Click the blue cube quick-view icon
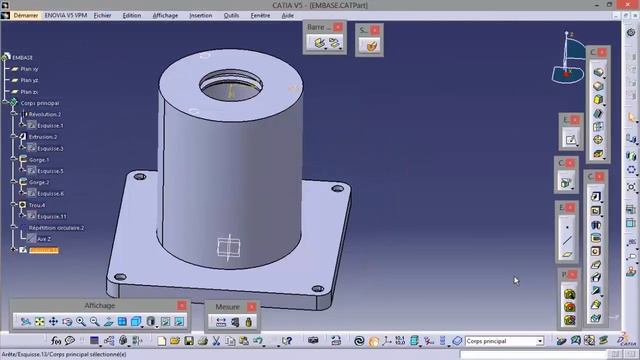This screenshot has width=640, height=360. coord(136,322)
